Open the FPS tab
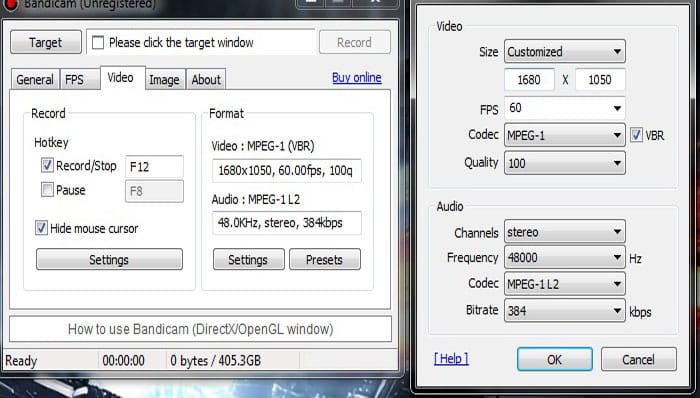This screenshot has height=398, width=700. coord(75,79)
